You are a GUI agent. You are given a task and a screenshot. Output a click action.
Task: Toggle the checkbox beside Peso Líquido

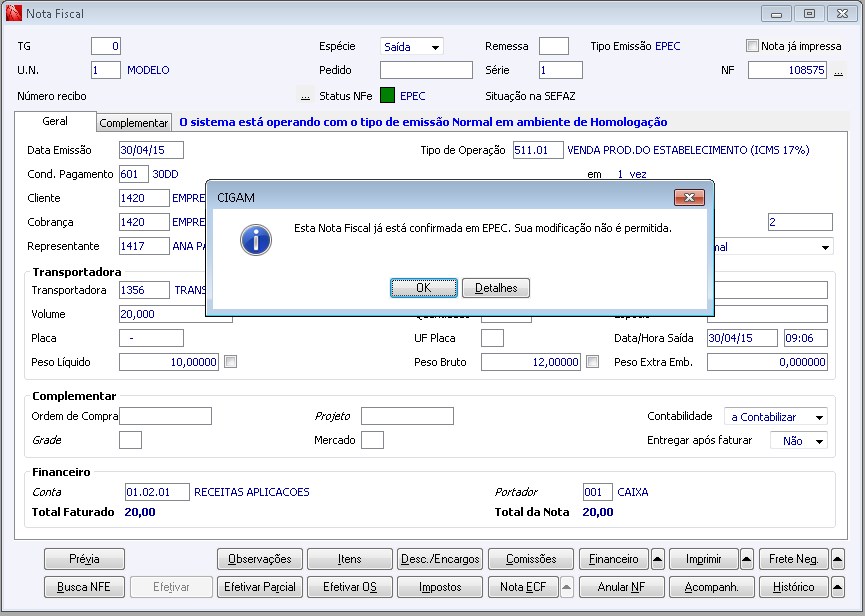click(231, 362)
